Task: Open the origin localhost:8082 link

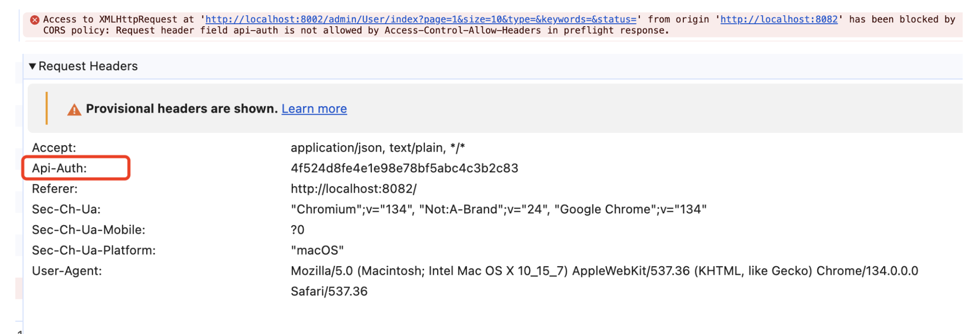Action: click(x=779, y=19)
